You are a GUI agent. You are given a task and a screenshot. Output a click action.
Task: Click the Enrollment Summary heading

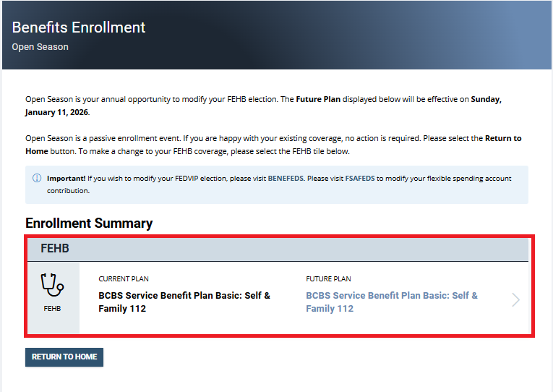(x=89, y=223)
